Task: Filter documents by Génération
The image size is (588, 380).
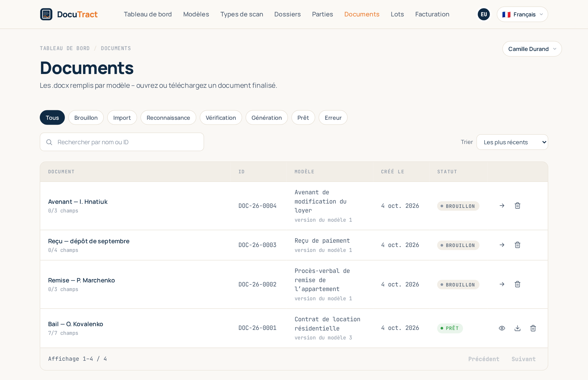Action: tap(267, 117)
